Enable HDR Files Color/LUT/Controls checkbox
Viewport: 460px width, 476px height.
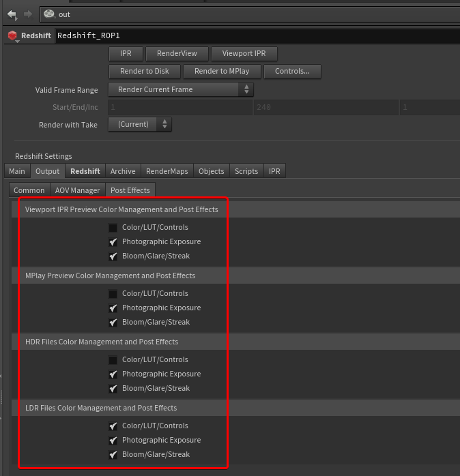pyautogui.click(x=113, y=360)
